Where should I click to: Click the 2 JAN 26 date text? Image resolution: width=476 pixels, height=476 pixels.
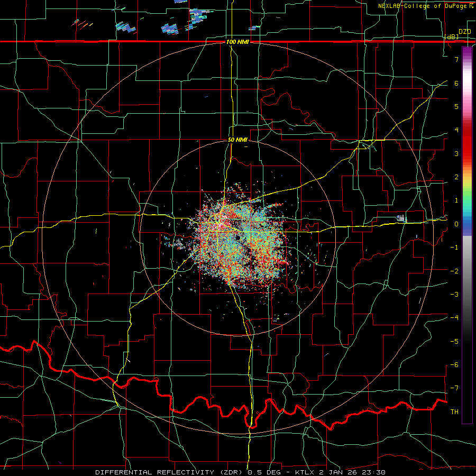point(338,472)
